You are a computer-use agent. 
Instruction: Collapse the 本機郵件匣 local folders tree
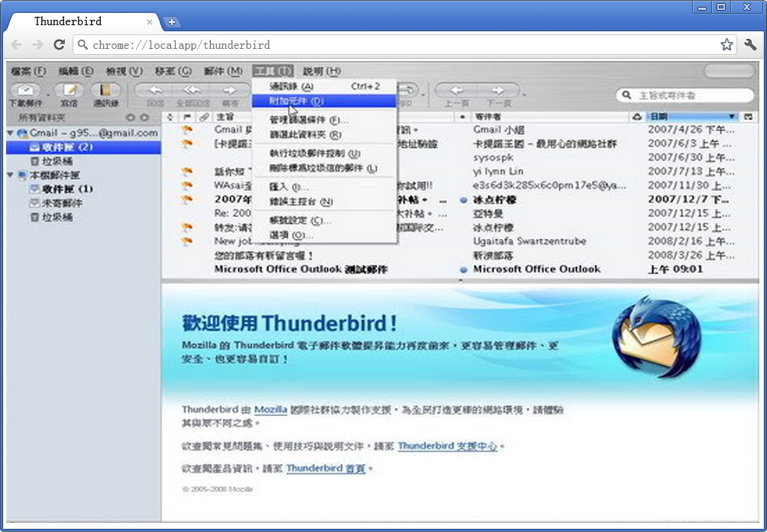tap(10, 175)
